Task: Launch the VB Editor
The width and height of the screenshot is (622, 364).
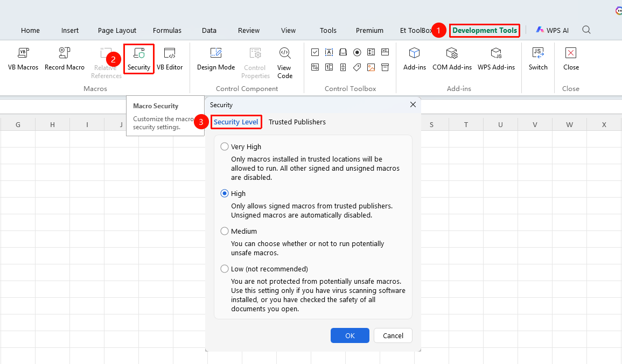Action: point(170,59)
